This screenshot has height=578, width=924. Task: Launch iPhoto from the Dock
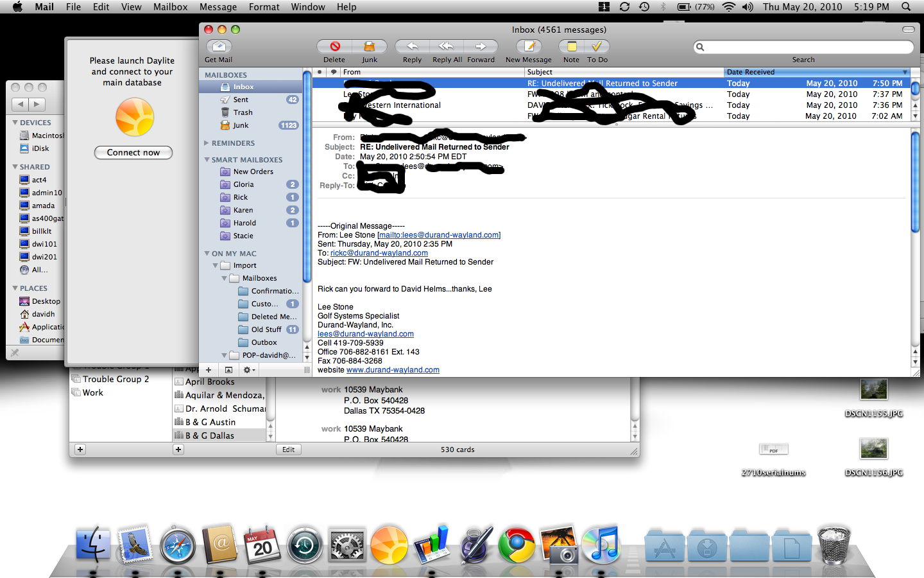tap(559, 545)
